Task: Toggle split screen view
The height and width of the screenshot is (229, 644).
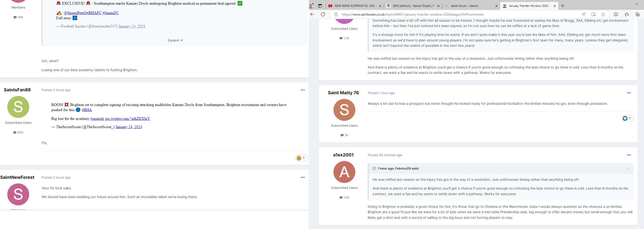Action: (x=616, y=14)
